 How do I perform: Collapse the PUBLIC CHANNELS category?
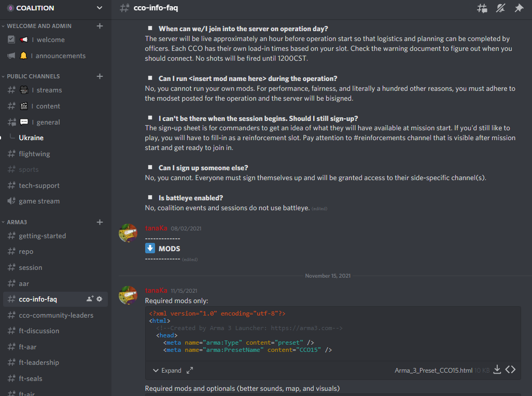click(x=33, y=76)
